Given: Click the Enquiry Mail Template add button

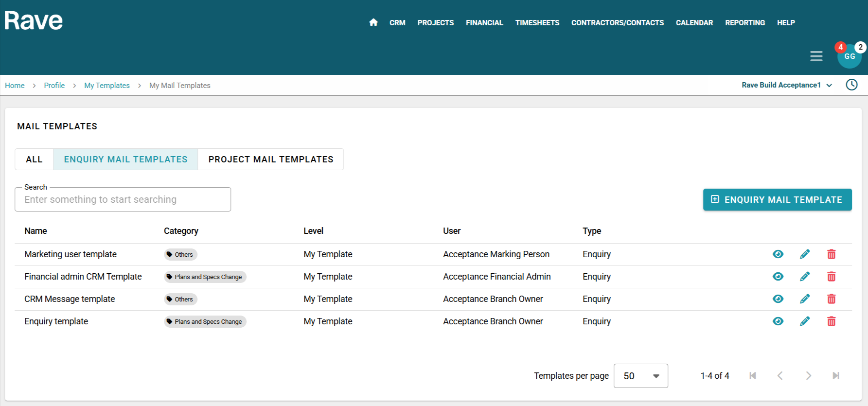Looking at the screenshot, I should point(777,200).
